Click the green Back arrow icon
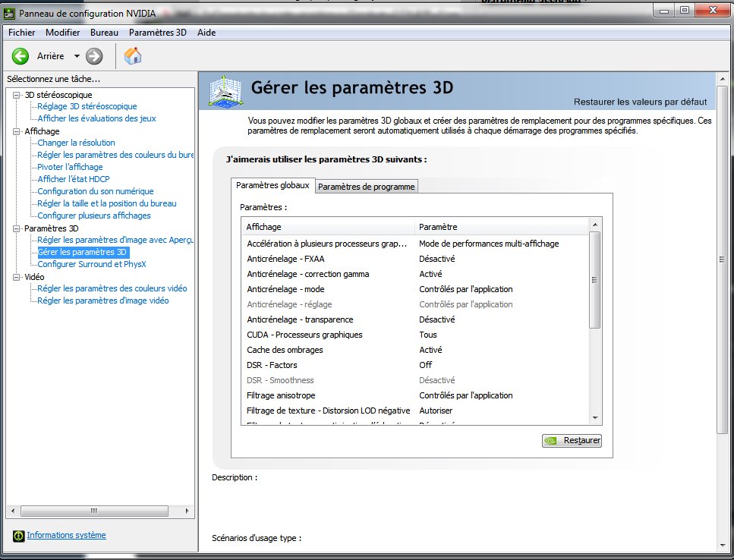This screenshot has height=560, width=734. [x=20, y=56]
